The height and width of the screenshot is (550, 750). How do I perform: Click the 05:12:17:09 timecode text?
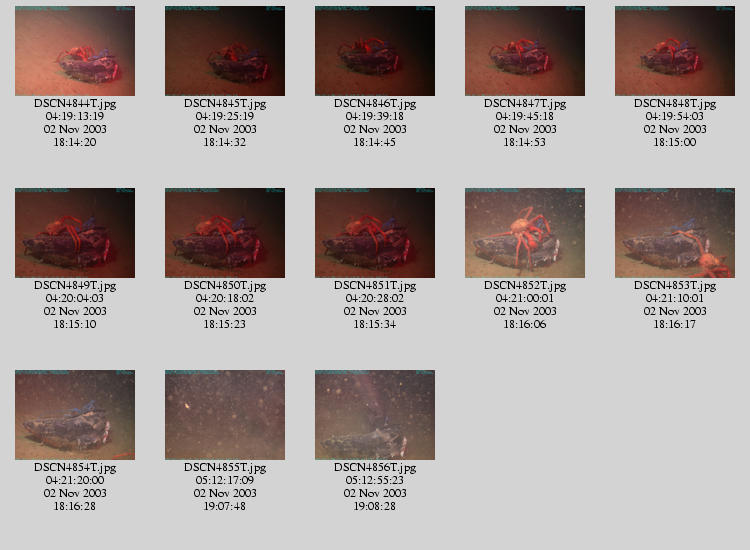tap(225, 480)
